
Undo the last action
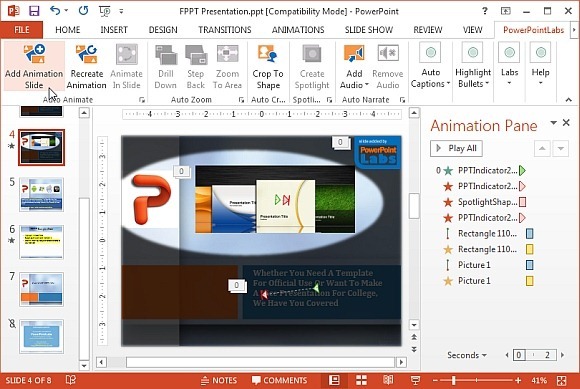click(55, 11)
